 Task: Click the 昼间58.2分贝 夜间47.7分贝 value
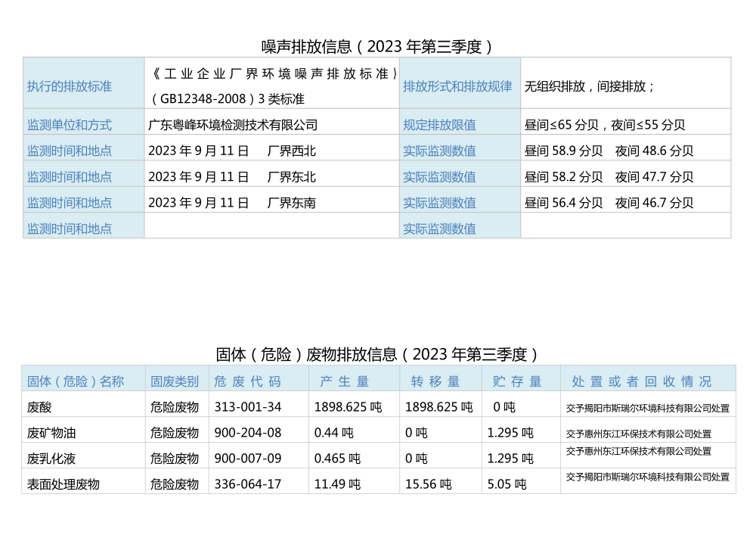pyautogui.click(x=609, y=177)
